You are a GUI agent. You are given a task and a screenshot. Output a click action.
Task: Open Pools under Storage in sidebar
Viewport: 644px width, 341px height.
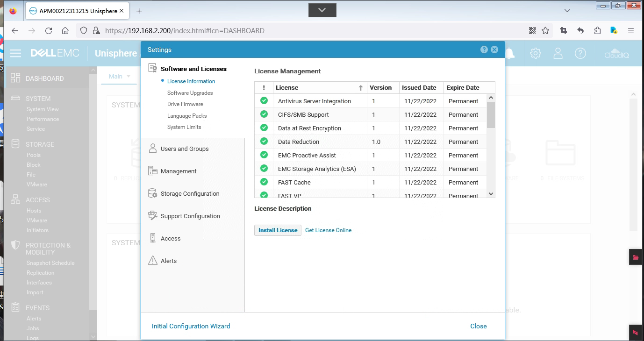(34, 155)
